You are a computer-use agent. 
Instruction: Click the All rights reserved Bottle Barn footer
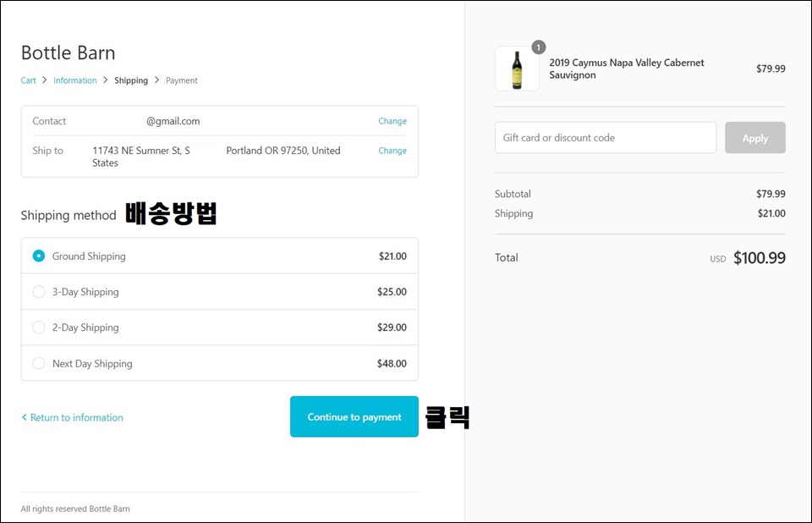tap(75, 509)
